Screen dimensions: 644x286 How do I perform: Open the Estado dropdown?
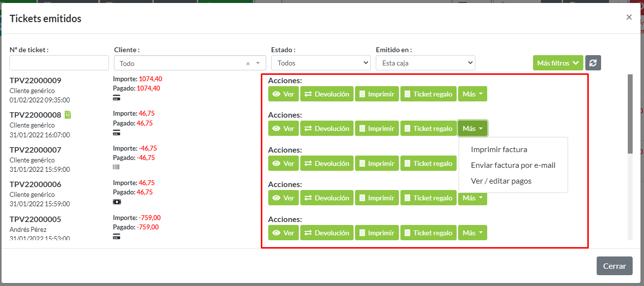pos(321,63)
